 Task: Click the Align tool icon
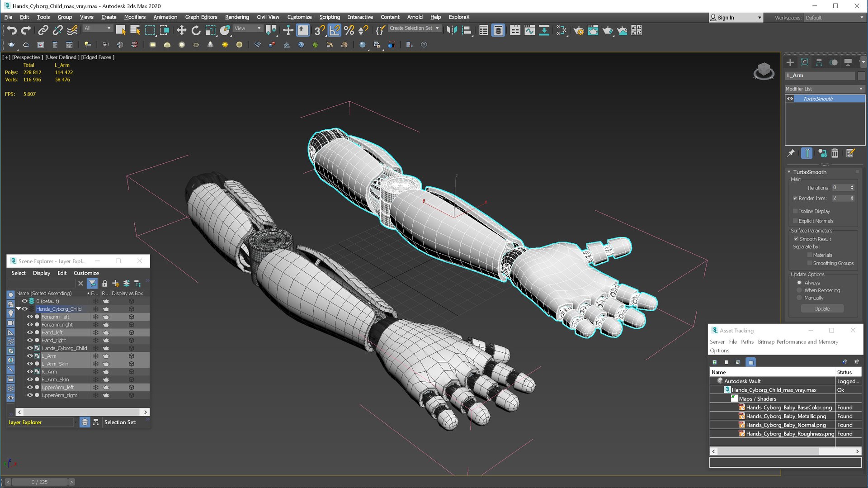pos(467,30)
